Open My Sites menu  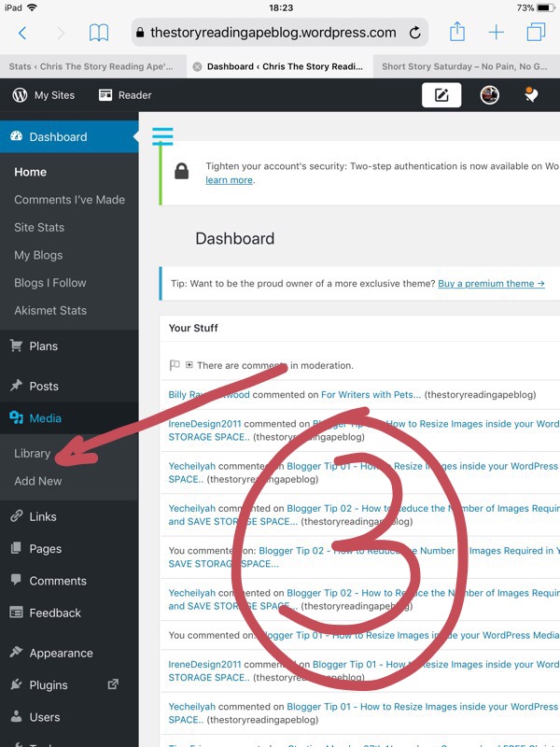[x=43, y=95]
